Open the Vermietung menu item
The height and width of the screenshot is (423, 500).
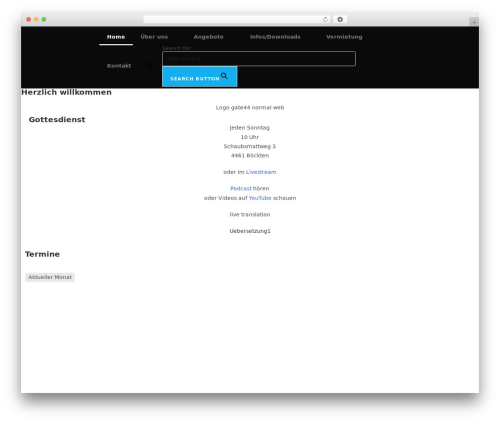click(344, 37)
